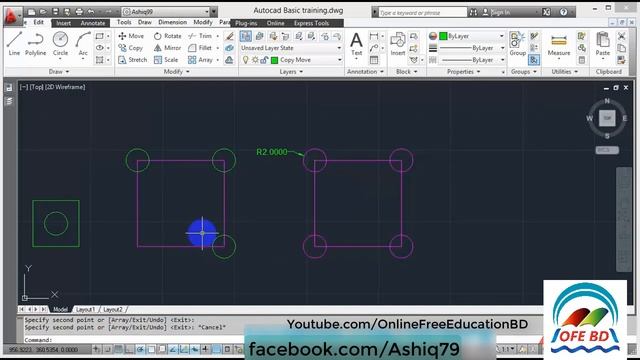Expand the Modify panel

(177, 72)
